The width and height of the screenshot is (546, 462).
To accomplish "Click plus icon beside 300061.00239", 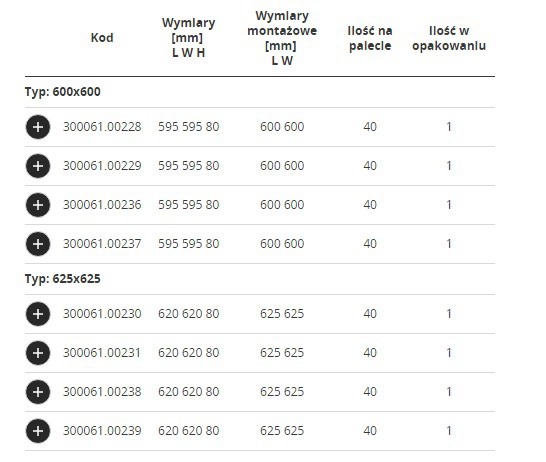I will [x=38, y=431].
